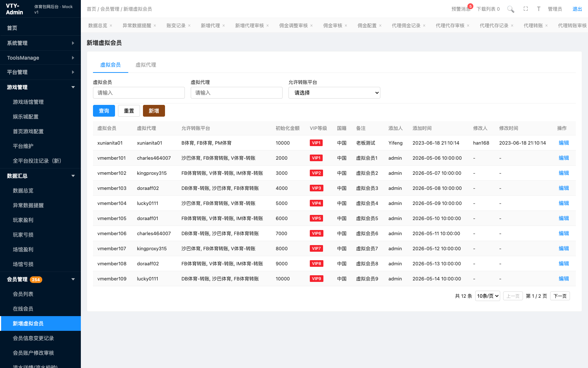Open 佣金配置 page tab
The height and width of the screenshot is (368, 588).
(x=367, y=25)
